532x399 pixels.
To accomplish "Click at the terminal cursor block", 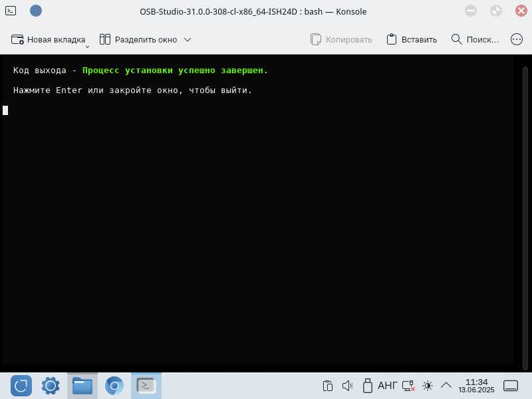I will point(5,110).
